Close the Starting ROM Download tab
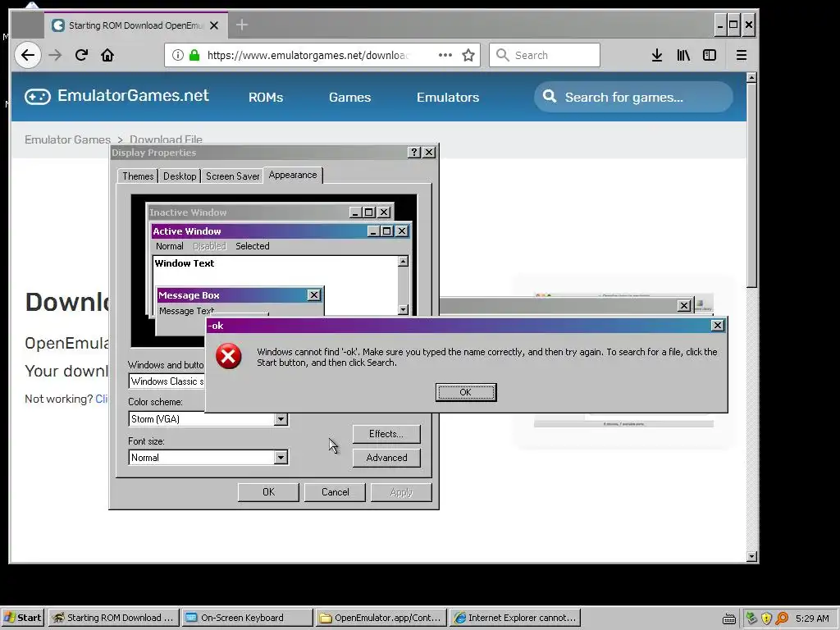This screenshot has height=630, width=840. click(214, 25)
